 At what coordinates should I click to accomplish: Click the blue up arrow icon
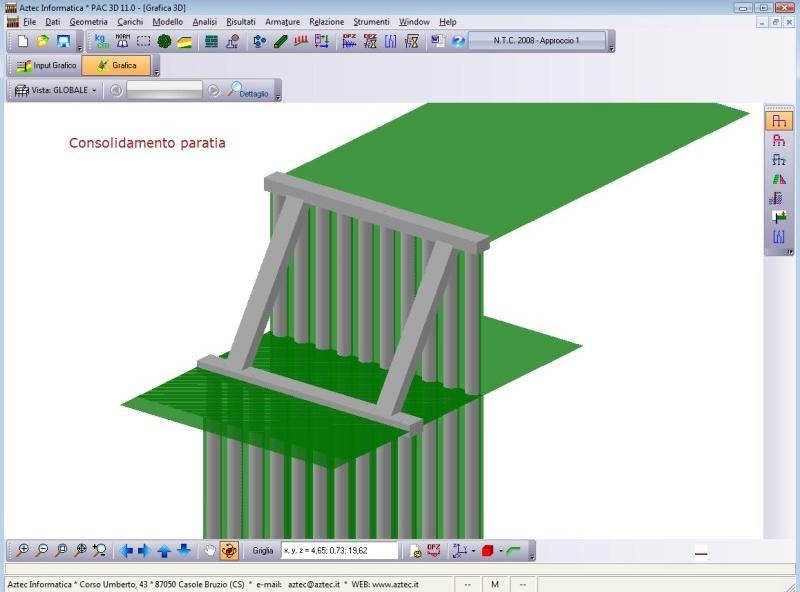[164, 550]
